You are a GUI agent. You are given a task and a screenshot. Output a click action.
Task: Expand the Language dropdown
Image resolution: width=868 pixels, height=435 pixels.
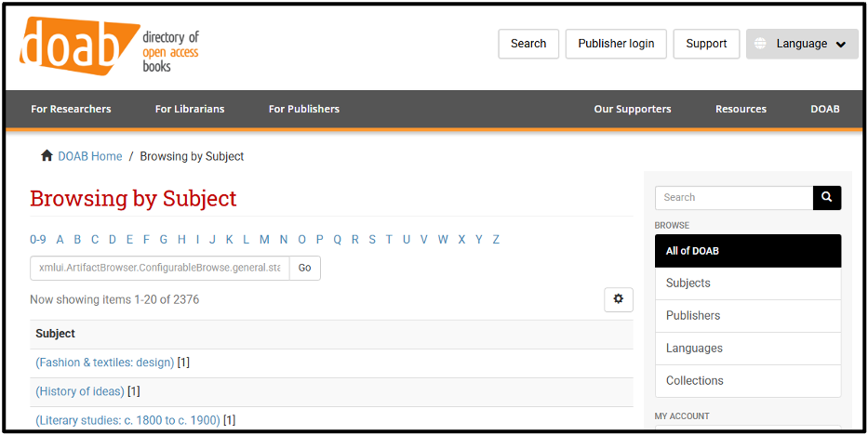(x=802, y=45)
